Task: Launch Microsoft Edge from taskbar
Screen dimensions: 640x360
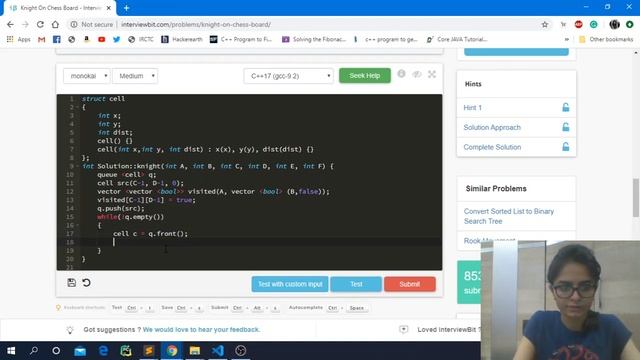Action: click(x=103, y=351)
